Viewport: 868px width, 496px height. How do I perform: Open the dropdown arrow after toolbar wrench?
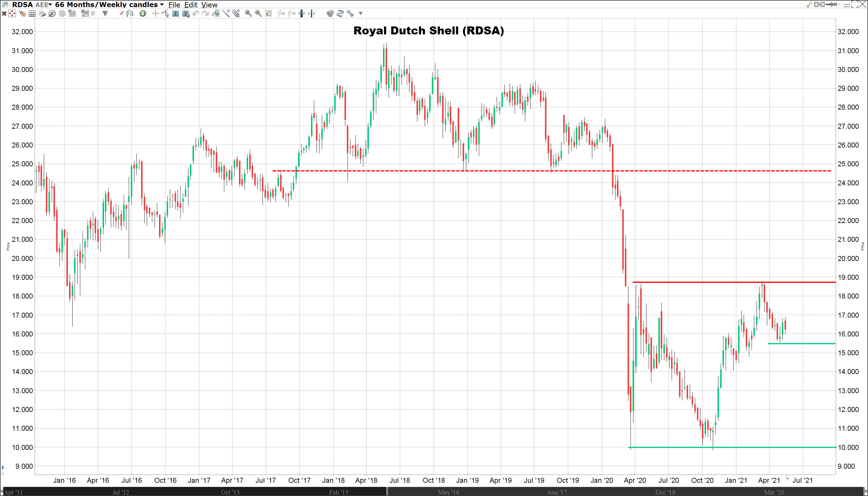pos(360,14)
